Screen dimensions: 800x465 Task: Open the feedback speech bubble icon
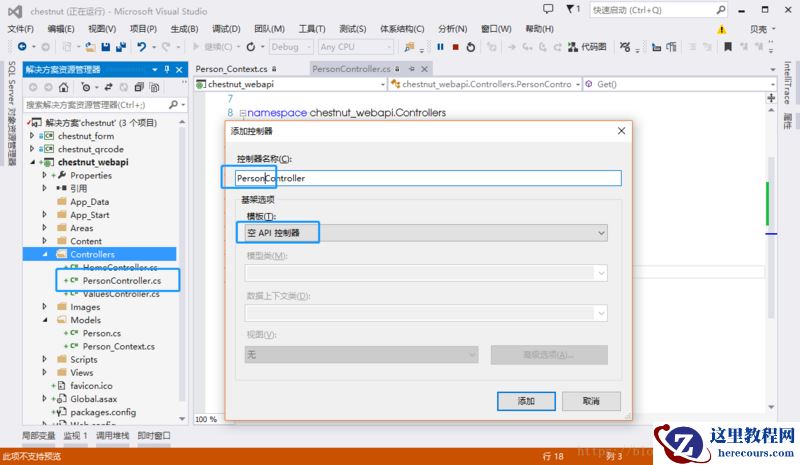tap(548, 9)
